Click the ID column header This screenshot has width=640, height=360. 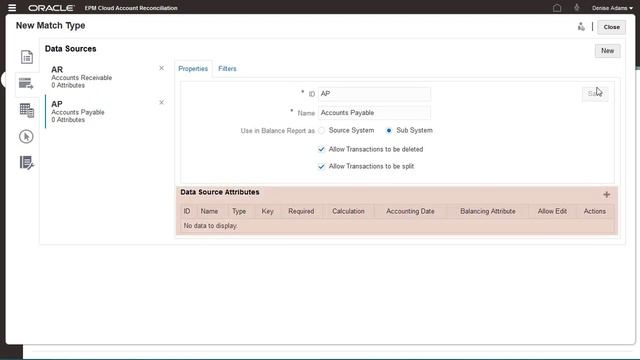point(187,211)
